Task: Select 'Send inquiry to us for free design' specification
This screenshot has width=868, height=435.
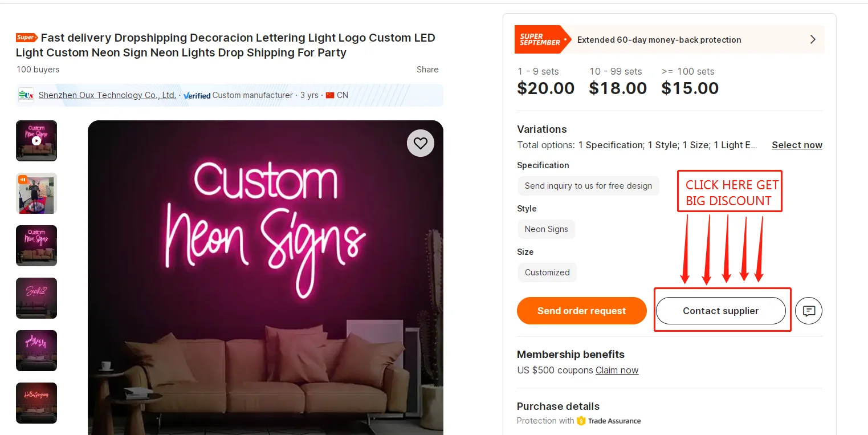Action: pyautogui.click(x=588, y=186)
